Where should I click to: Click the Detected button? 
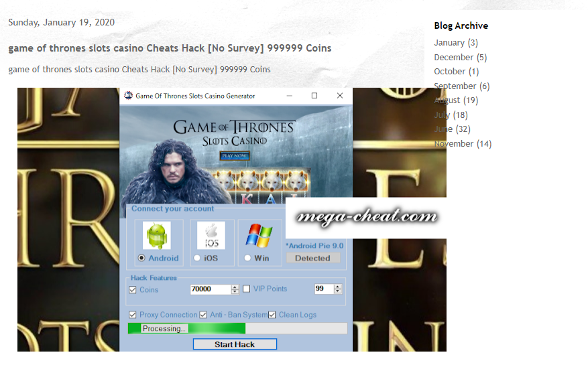click(313, 258)
